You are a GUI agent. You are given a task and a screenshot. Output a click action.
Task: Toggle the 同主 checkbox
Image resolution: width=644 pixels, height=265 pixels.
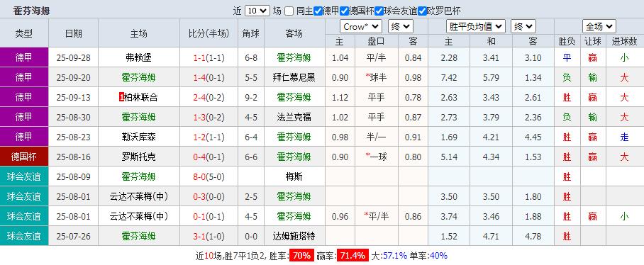click(289, 11)
